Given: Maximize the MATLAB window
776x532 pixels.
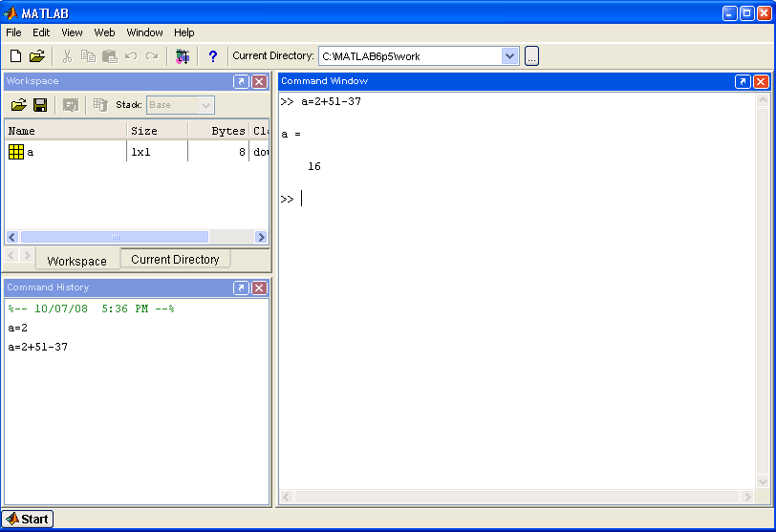Looking at the screenshot, I should (x=746, y=13).
